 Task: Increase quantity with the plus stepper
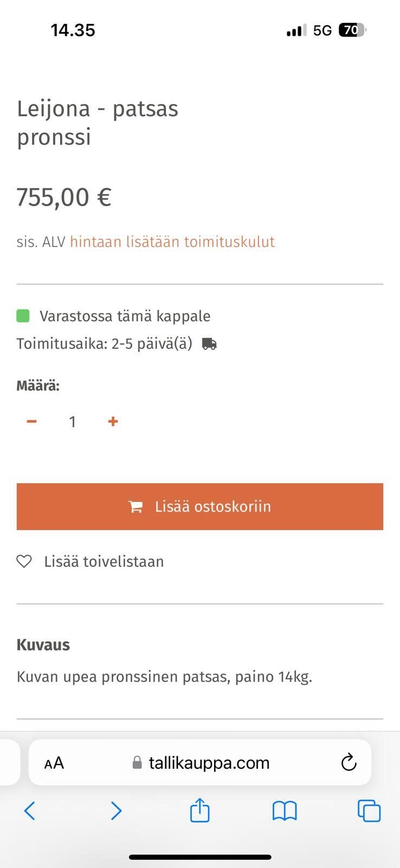click(x=113, y=421)
